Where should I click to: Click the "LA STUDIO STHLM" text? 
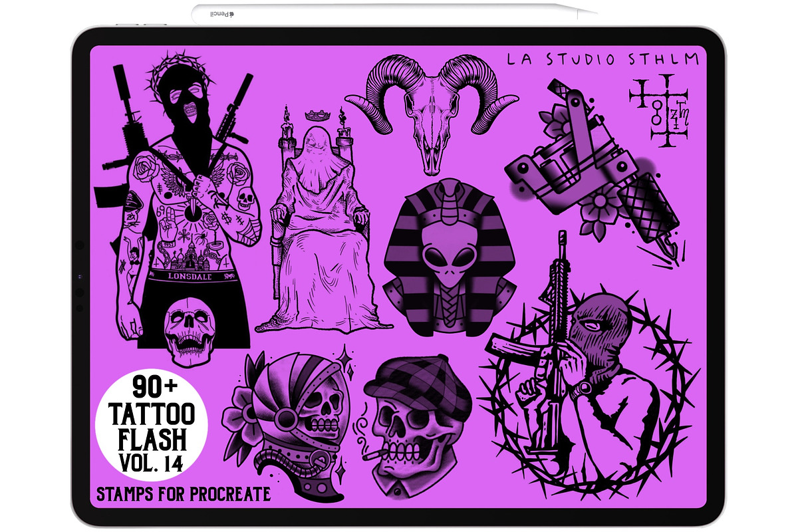pos(602,59)
